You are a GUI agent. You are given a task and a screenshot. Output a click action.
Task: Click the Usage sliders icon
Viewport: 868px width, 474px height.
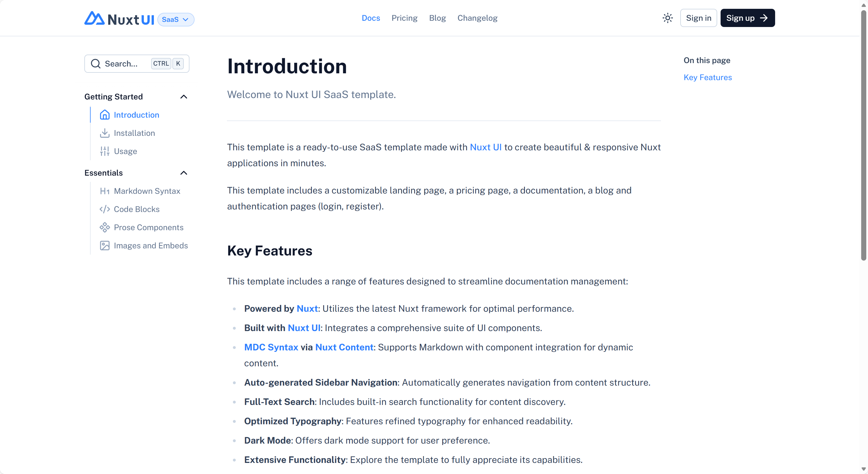(x=105, y=151)
